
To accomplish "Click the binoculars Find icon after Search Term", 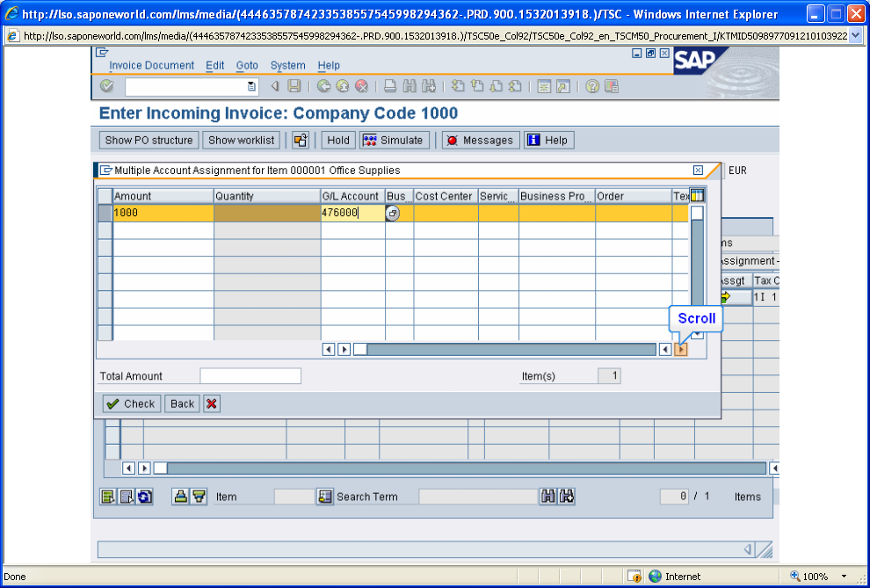I will coord(547,497).
